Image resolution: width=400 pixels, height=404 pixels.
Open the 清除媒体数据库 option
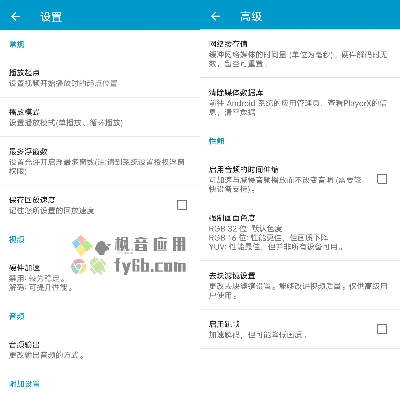click(300, 102)
